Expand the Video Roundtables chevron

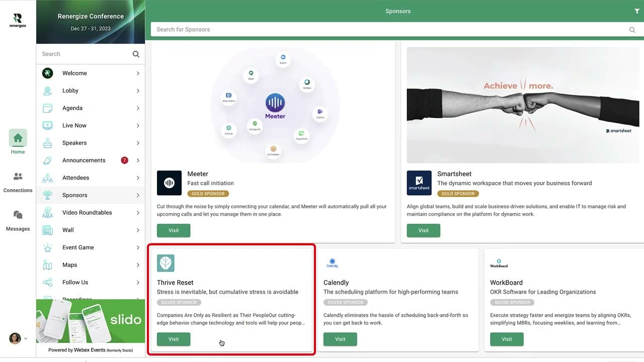click(138, 213)
